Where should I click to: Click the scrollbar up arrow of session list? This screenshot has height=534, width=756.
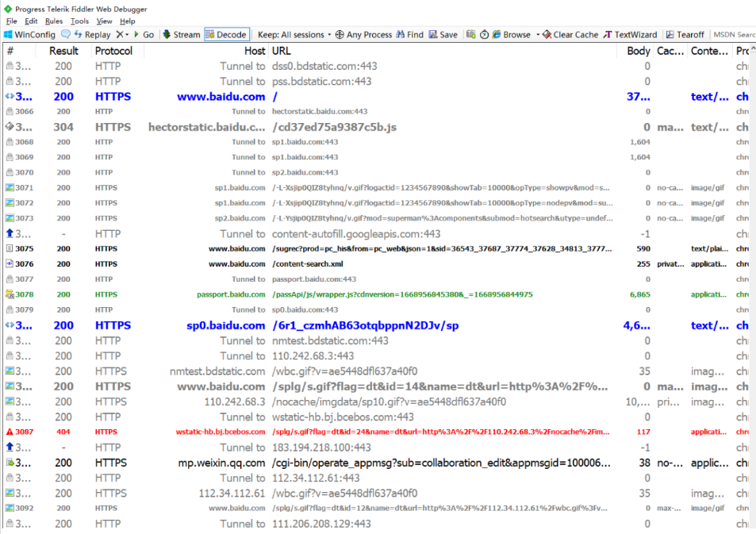pyautogui.click(x=753, y=50)
